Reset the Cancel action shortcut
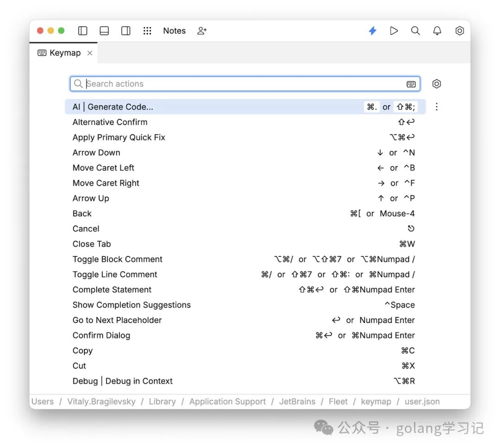Image resolution: width=500 pixels, height=448 pixels. pyautogui.click(x=411, y=229)
